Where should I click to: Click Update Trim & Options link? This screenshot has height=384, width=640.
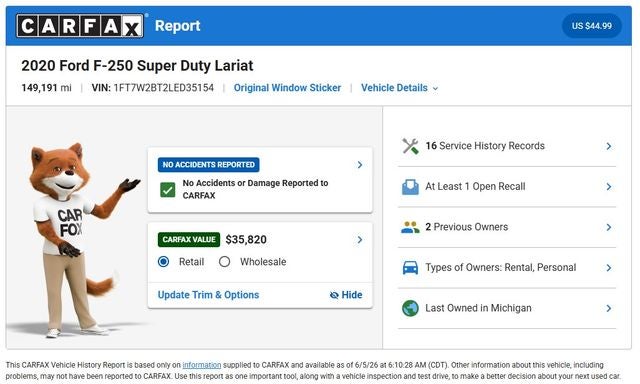point(208,295)
